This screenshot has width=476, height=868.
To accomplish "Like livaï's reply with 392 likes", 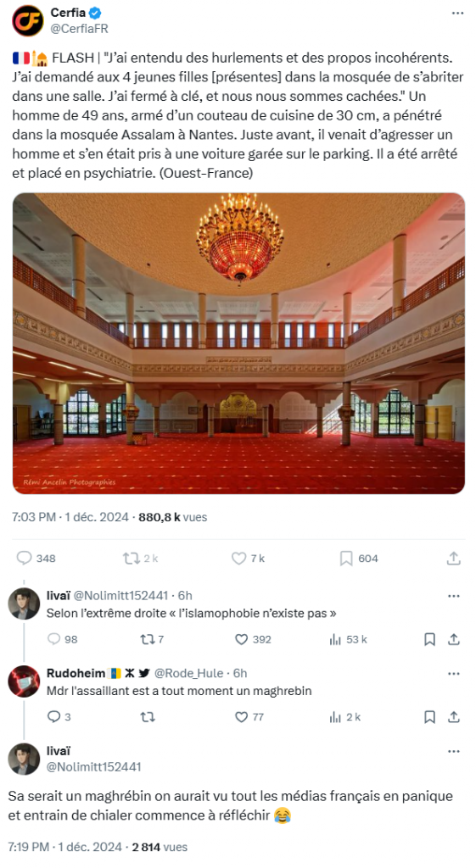I will click(242, 639).
